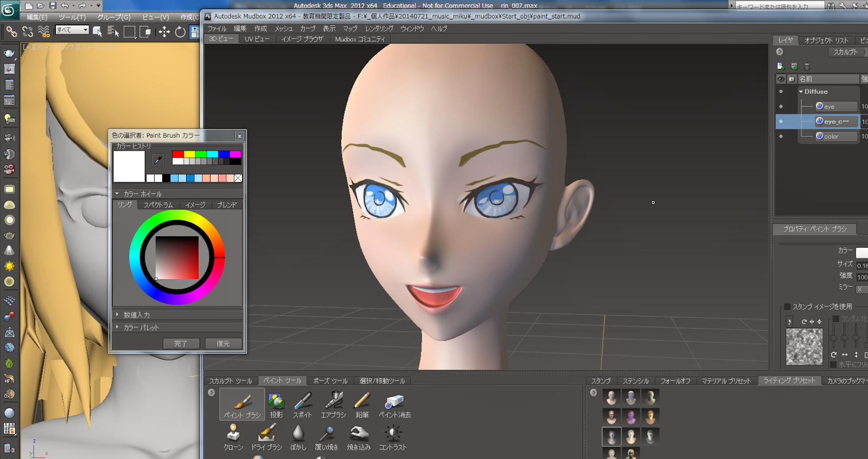Click the delete layer trash icon
Screen dimensions: 868x459
[x=807, y=66]
